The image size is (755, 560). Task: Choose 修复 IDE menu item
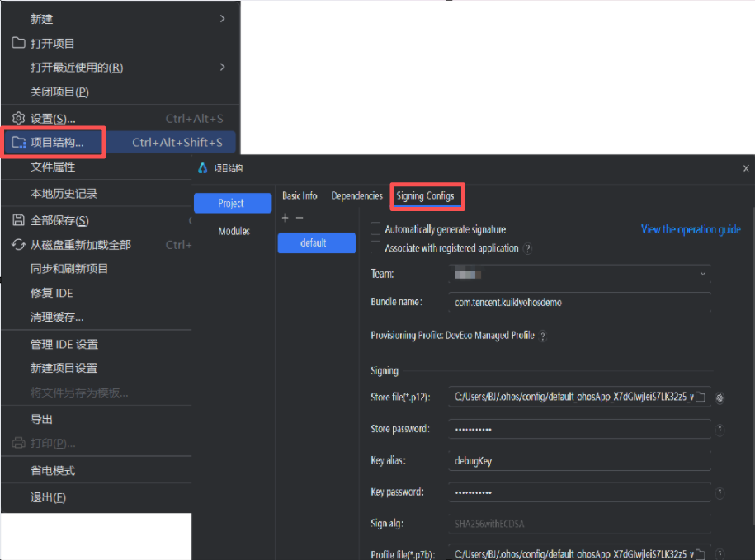pyautogui.click(x=97, y=293)
